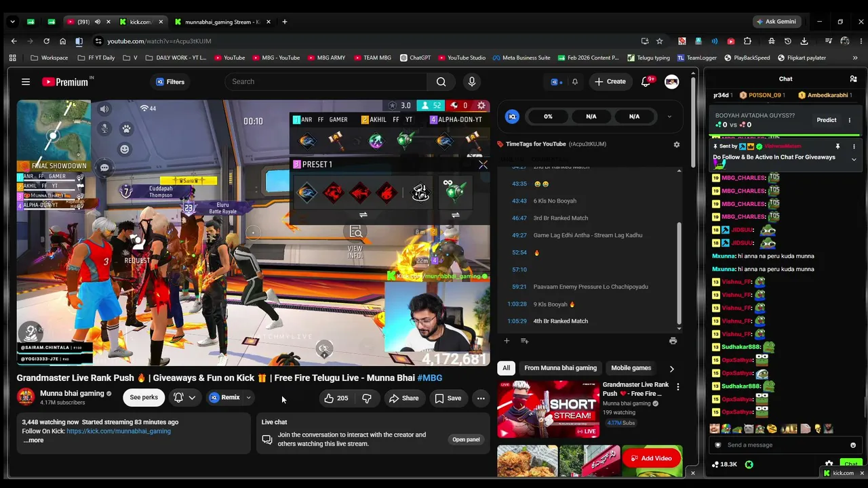Open Kick chat users icon in header
Viewport: 868px width, 488px height.
(x=853, y=79)
